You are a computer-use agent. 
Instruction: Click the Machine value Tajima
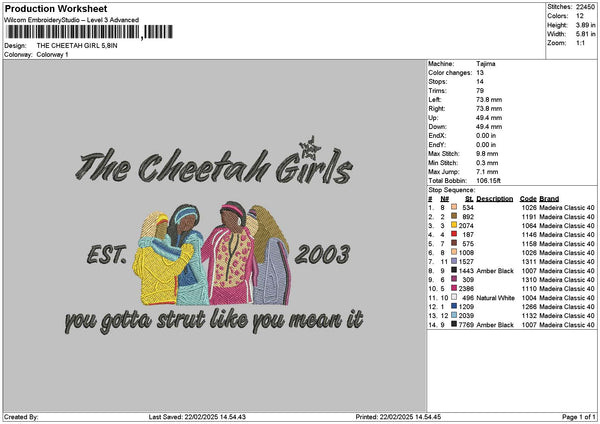tap(486, 64)
